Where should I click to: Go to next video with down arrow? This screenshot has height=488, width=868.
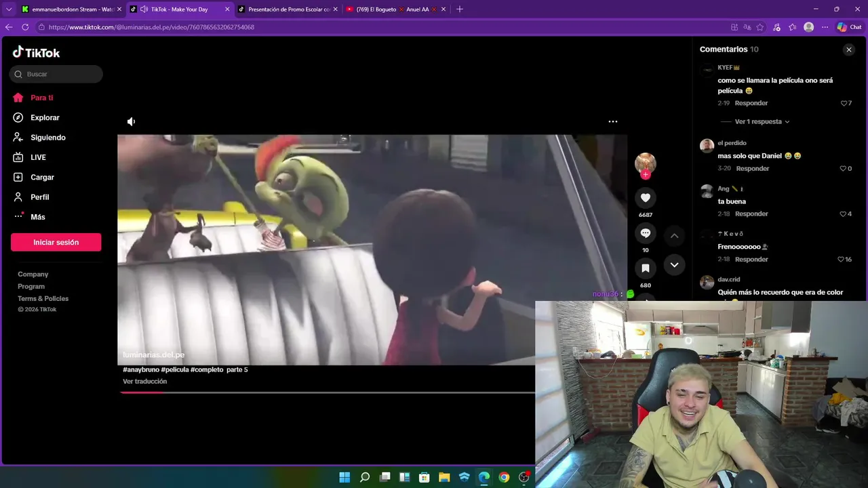point(674,265)
